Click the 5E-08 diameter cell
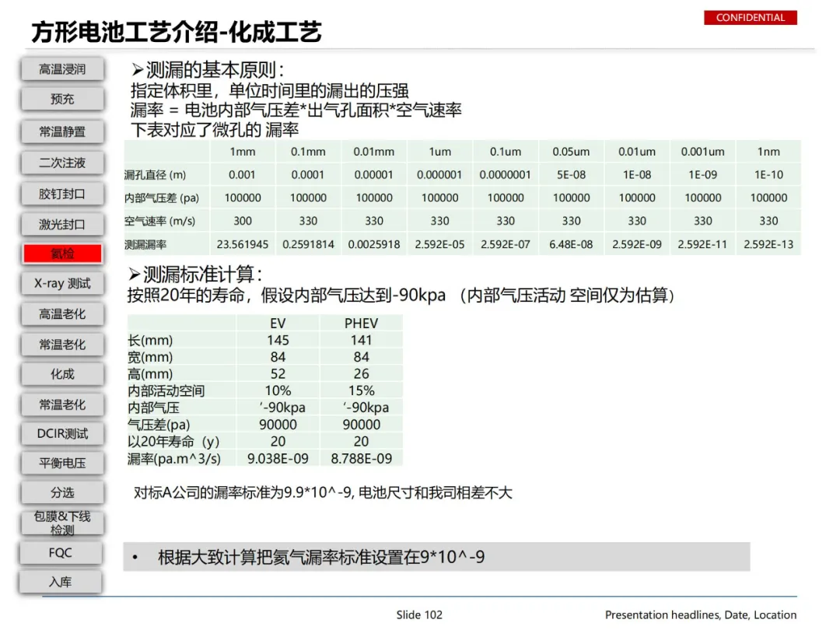Image resolution: width=840 pixels, height=630 pixels. (x=571, y=175)
